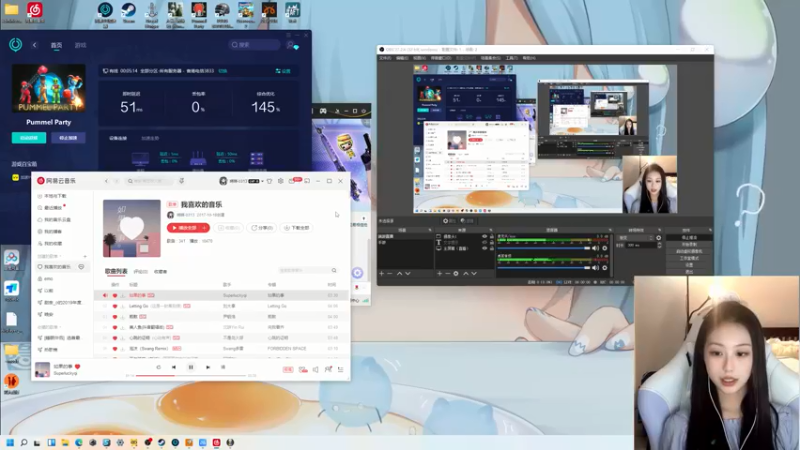Open the PUBG helmet desktop shortcut
The width and height of the screenshot is (800, 450).
(222, 12)
